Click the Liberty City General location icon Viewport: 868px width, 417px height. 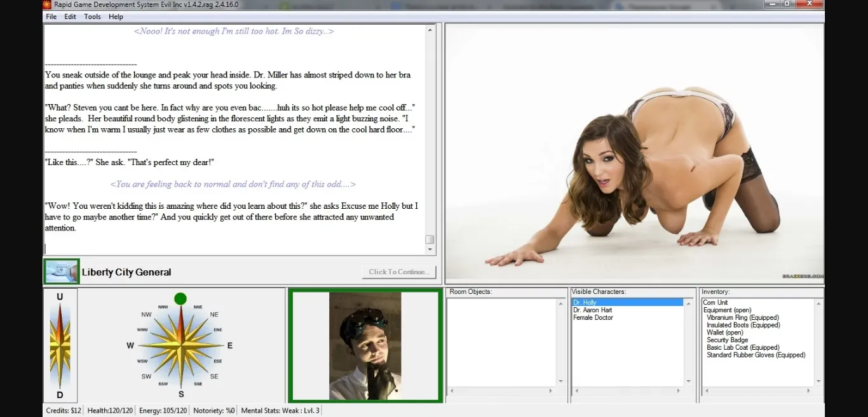62,272
